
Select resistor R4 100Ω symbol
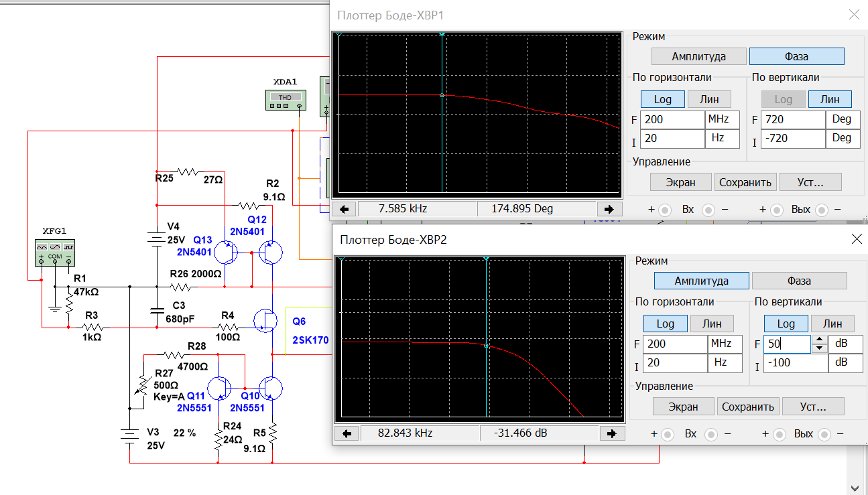pyautogui.click(x=227, y=328)
